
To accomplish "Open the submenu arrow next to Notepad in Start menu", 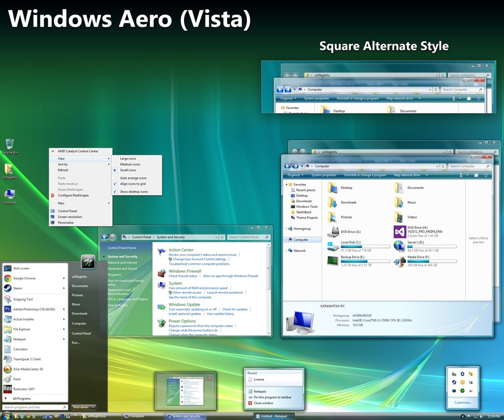I will pos(64,339).
